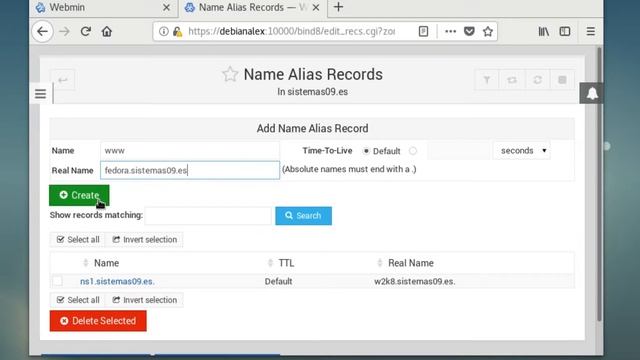The width and height of the screenshot is (640, 360).
Task: Select custom Time-To-Live radio button
Action: [413, 151]
